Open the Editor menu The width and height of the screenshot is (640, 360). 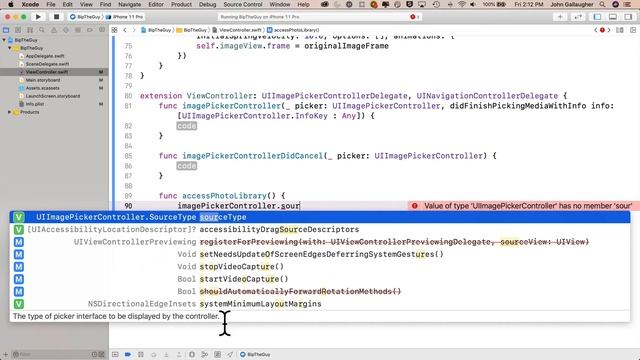click(x=156, y=4)
